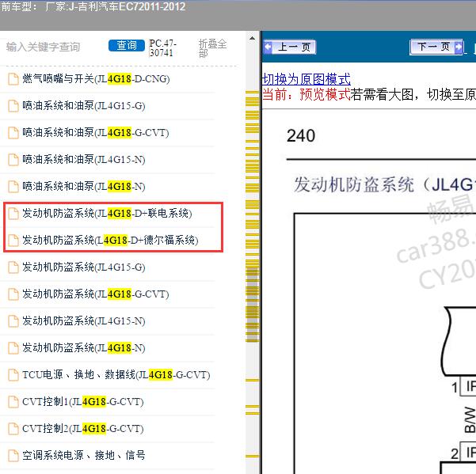Select 发动机防盗系统(L4G18-D+德尔福系统) entry
The height and width of the screenshot is (474, 476).
pos(110,241)
